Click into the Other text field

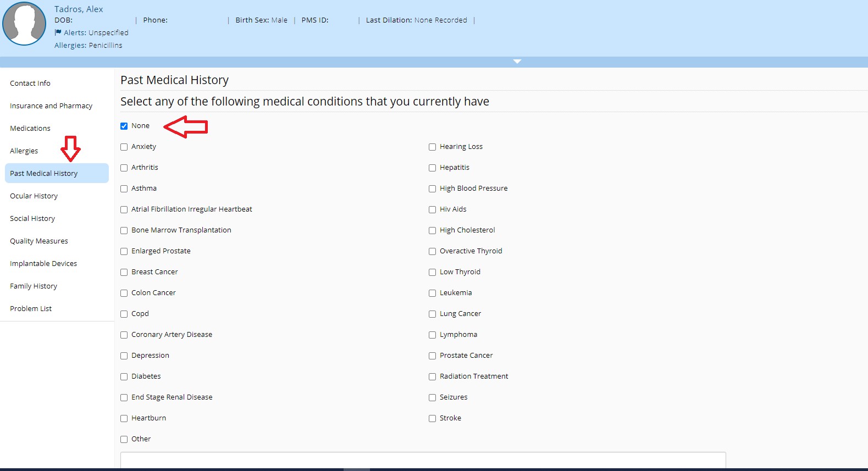[x=423, y=460]
